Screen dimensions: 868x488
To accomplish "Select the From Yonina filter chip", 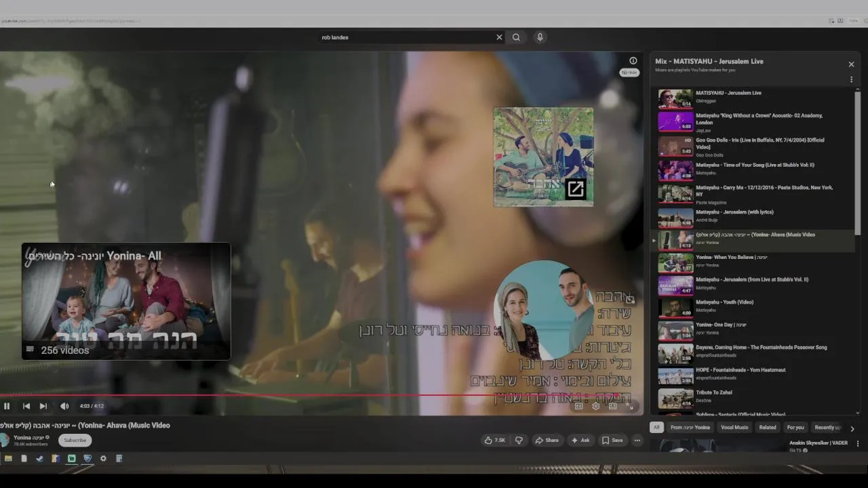I will pos(690,428).
